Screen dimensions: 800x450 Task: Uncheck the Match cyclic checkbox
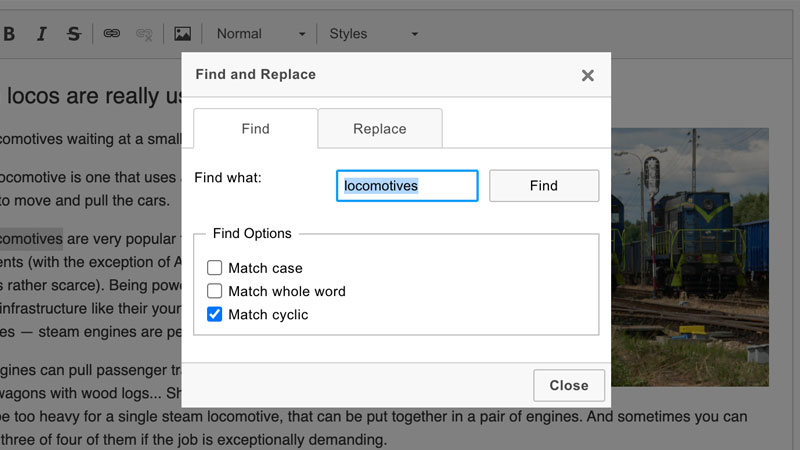point(214,314)
